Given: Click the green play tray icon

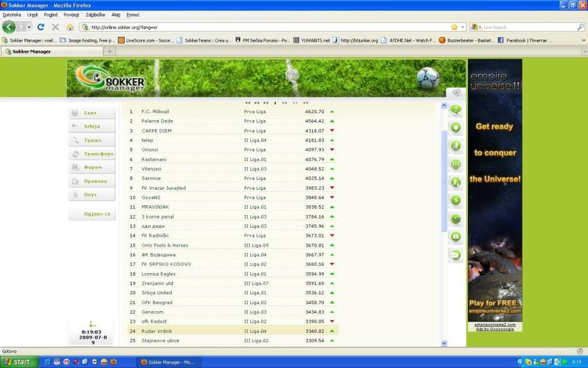Looking at the screenshot, I should [565, 362].
